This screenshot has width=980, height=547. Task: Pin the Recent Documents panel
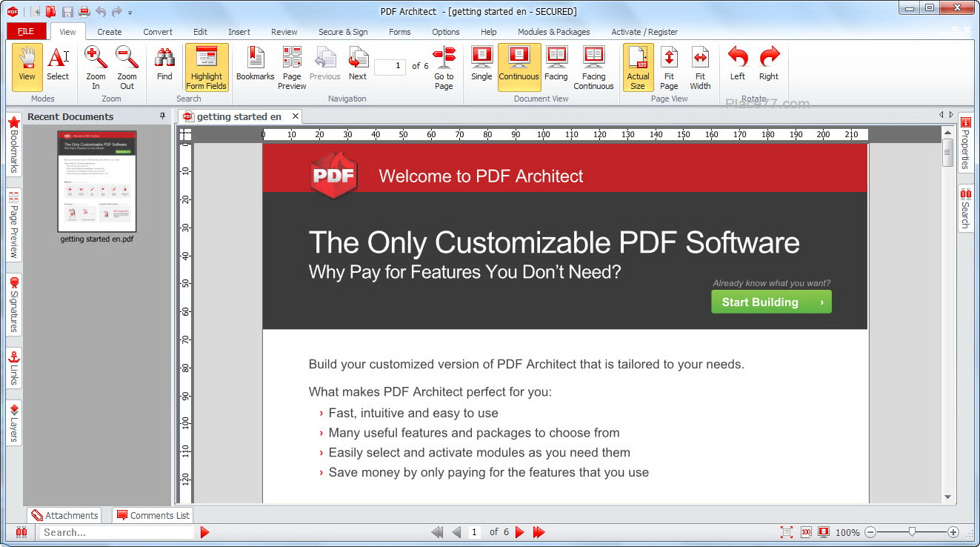(x=163, y=116)
